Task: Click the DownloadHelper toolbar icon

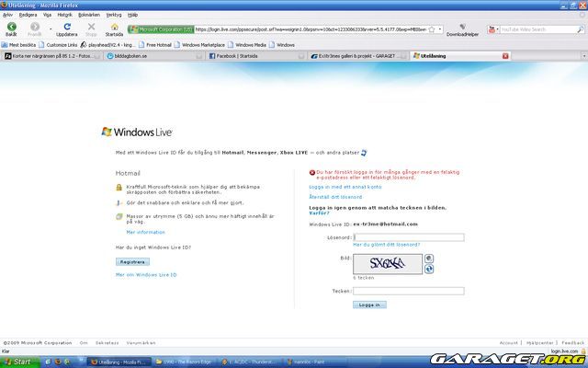Action: (x=461, y=27)
